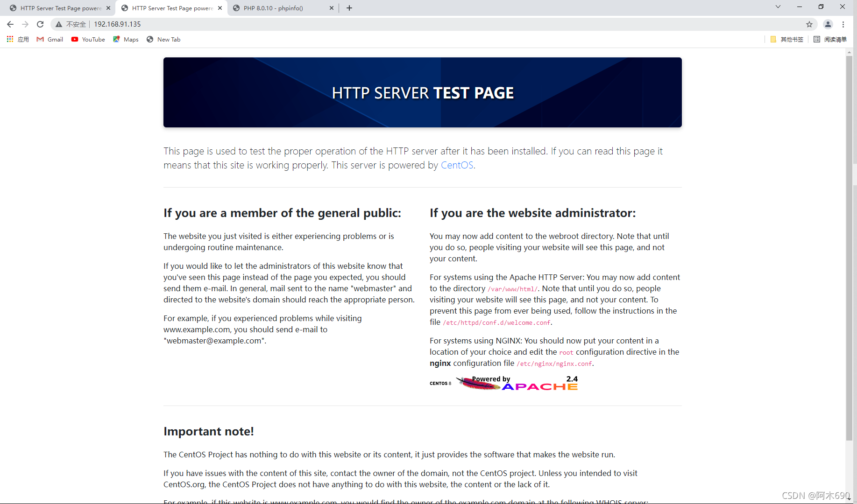Click the forward navigation arrow
The image size is (857, 504).
(25, 24)
